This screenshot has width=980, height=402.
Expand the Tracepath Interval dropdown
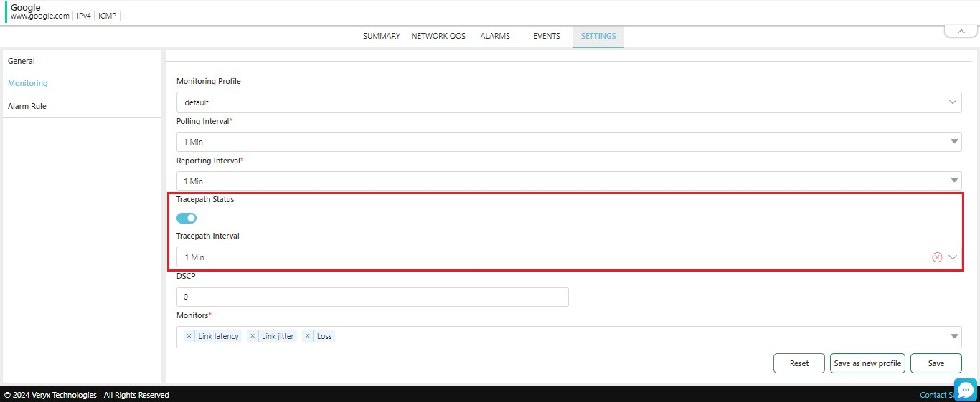tap(953, 257)
